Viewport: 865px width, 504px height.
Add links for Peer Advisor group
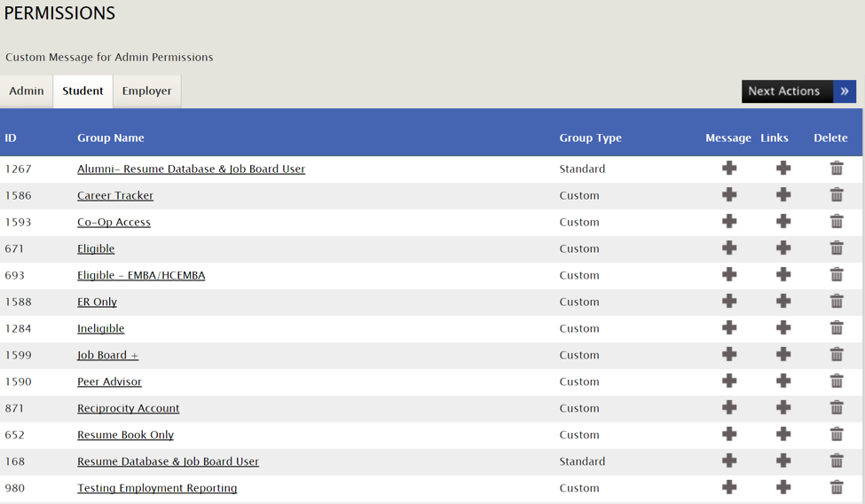click(783, 381)
